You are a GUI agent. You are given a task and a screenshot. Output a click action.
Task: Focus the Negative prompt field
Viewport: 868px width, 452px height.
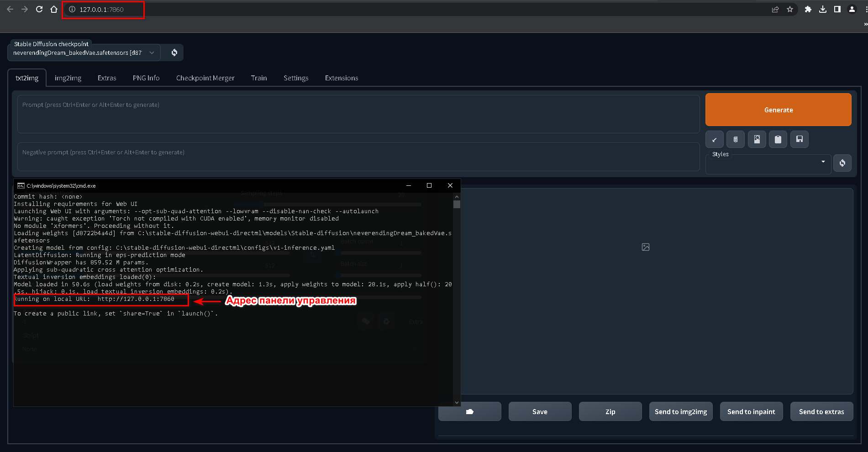(x=358, y=157)
